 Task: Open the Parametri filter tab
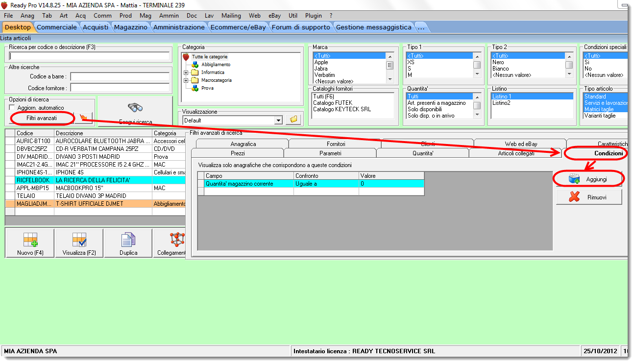[330, 153]
